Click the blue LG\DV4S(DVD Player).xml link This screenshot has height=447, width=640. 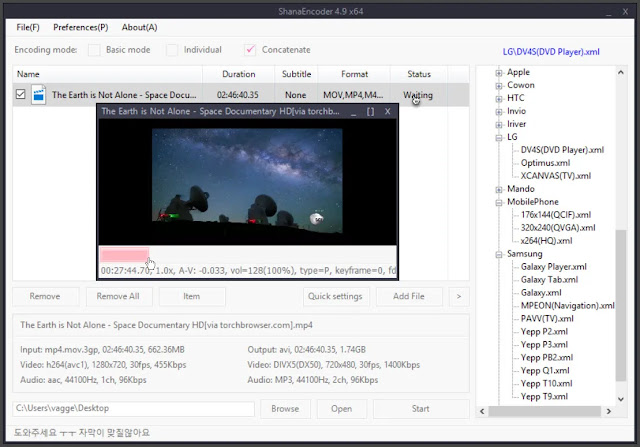click(x=551, y=52)
